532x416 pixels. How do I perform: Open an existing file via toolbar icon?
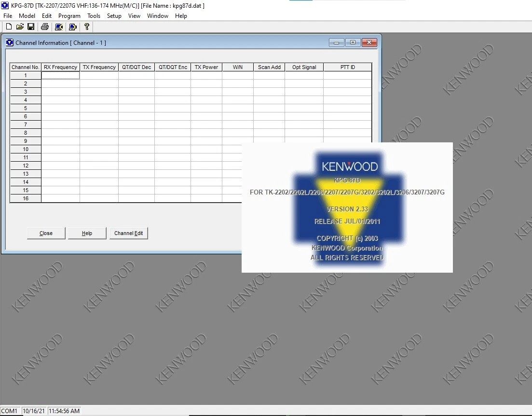[x=20, y=27]
